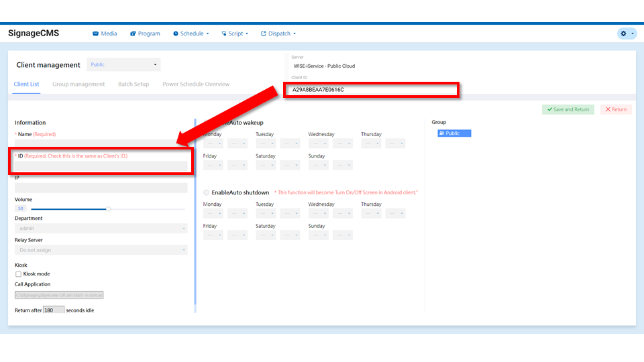Select the Public group tag
The image size is (644, 362).
coord(454,133)
